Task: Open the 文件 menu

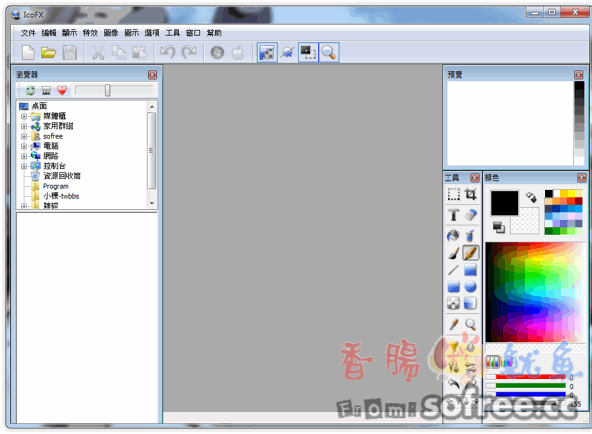Action: click(x=28, y=33)
